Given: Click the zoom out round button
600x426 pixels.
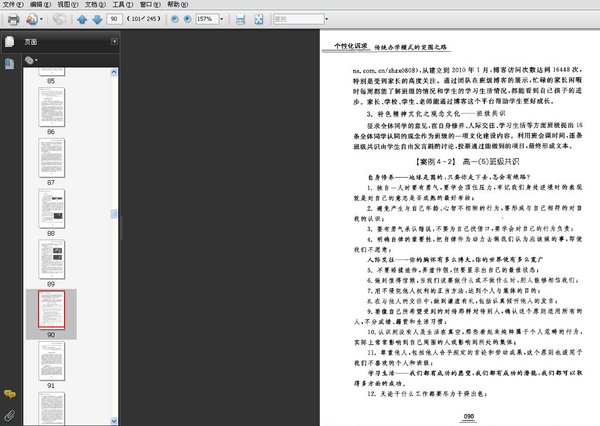Looking at the screenshot, I should click(x=174, y=19).
